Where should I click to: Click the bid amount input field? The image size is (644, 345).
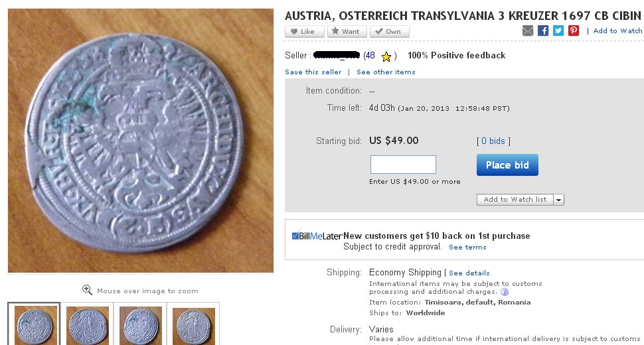(x=403, y=165)
